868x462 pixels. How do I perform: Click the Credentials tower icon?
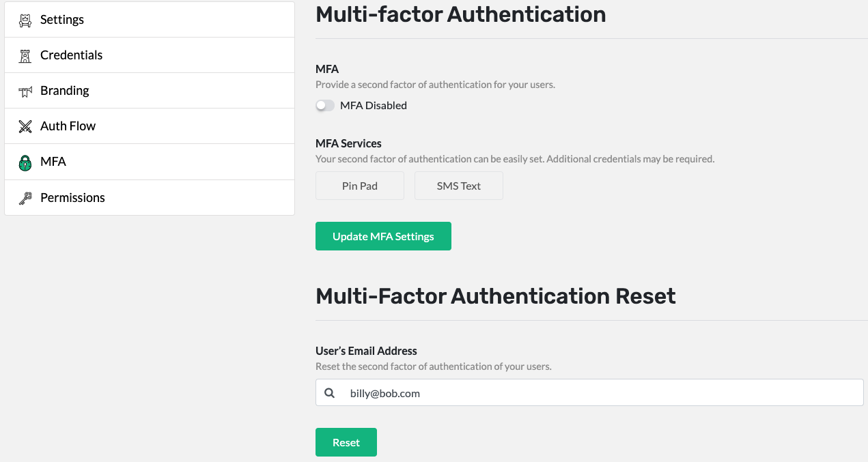25,55
